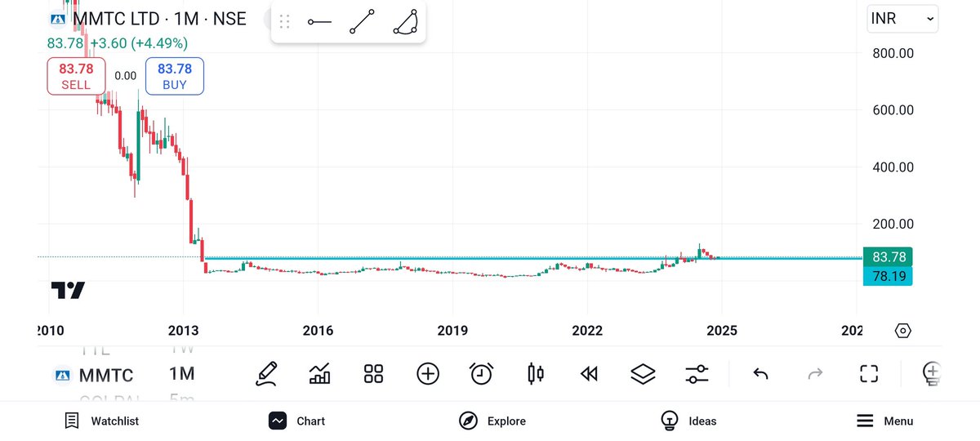Change chart type via candlestick icon

pos(536,374)
